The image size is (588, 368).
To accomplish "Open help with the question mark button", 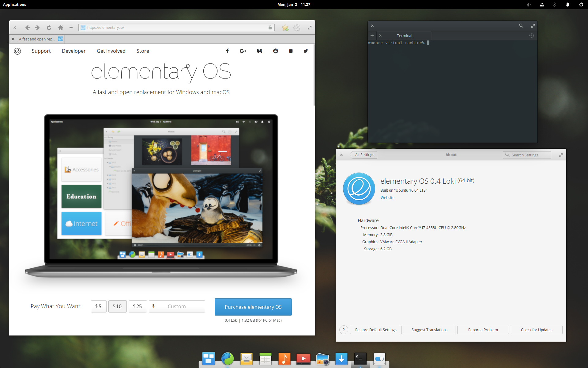I will pos(344,330).
